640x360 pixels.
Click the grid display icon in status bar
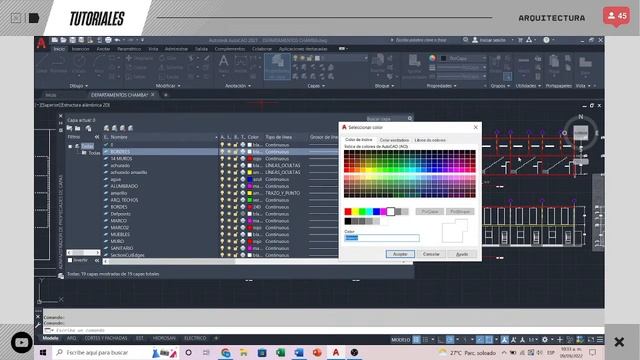417,340
